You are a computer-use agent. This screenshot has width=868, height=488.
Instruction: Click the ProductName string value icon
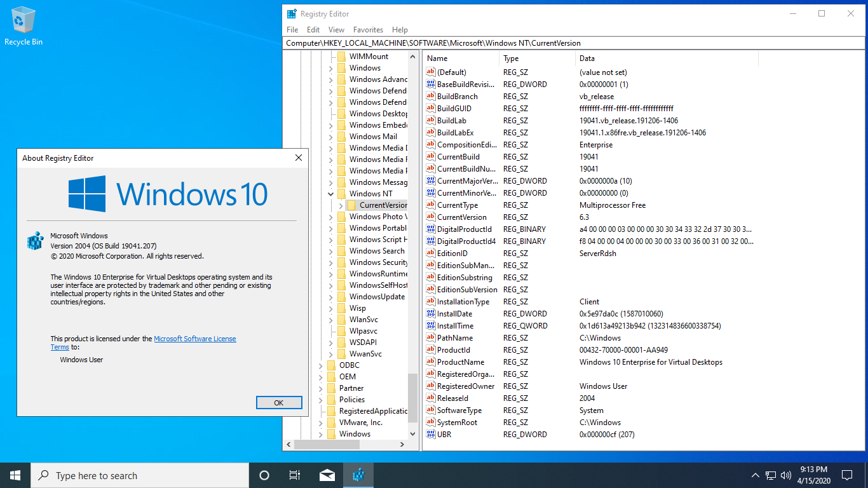point(431,362)
